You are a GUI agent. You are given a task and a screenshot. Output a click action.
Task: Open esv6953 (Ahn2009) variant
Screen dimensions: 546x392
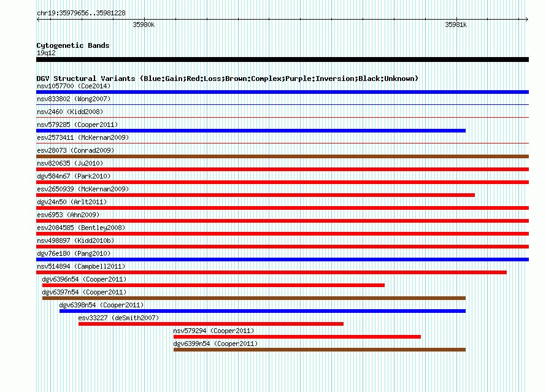click(x=68, y=215)
